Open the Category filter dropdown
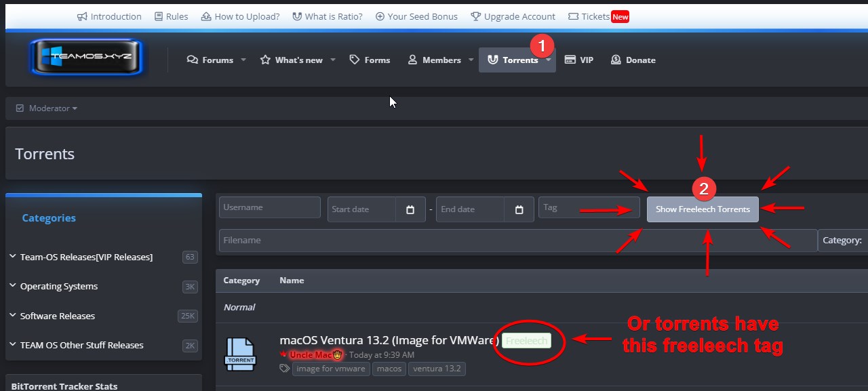The image size is (868, 391). coord(843,241)
